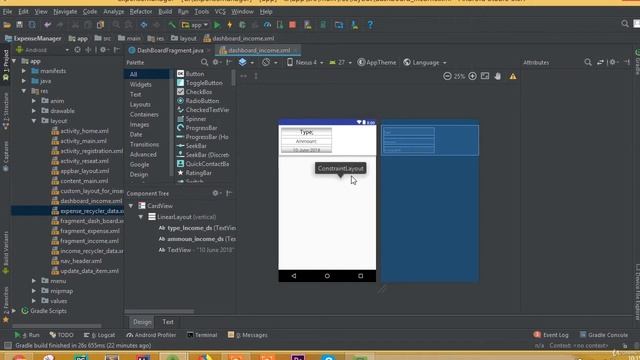Open the Android Profiler window
Image resolution: width=640 pixels, height=360 pixels.
point(151,335)
